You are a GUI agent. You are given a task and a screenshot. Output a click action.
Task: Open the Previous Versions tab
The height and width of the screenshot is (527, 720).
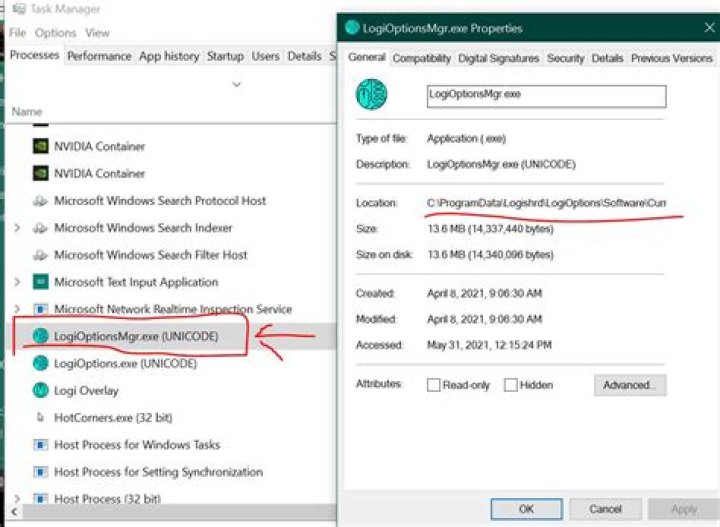[671, 59]
